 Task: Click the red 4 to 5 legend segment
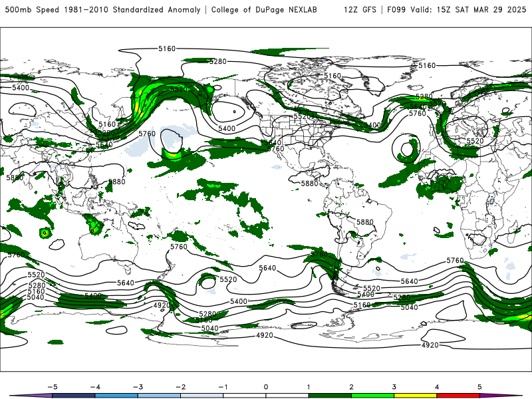tap(458, 396)
